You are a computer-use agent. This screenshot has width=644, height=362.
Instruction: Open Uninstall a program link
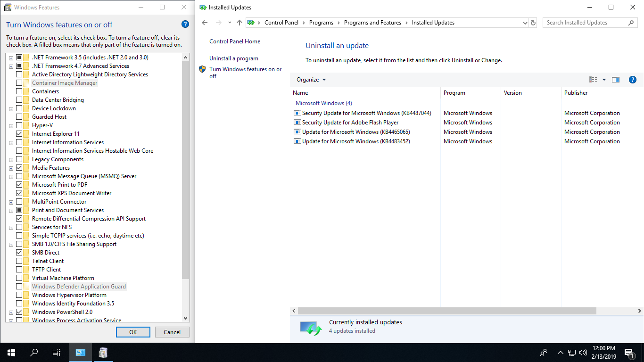pyautogui.click(x=234, y=58)
